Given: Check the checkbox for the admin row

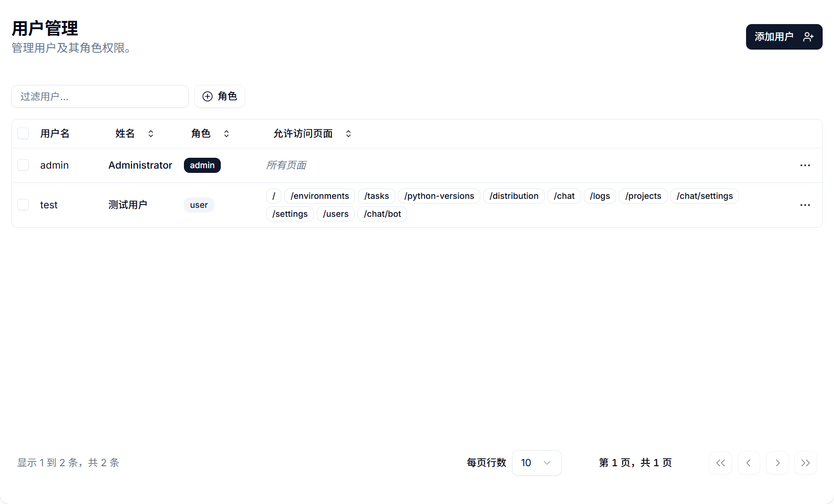Looking at the screenshot, I should (23, 165).
